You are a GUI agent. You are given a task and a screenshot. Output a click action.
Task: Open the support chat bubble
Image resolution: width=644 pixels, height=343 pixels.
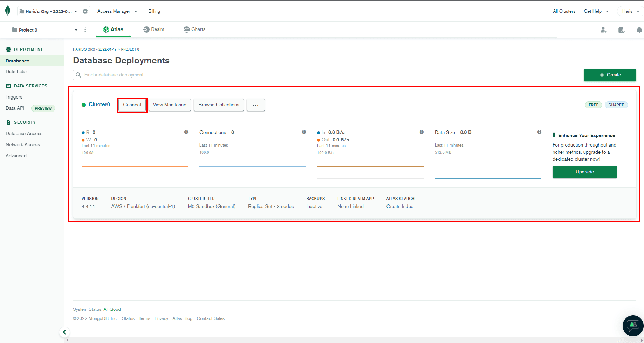coord(633,326)
